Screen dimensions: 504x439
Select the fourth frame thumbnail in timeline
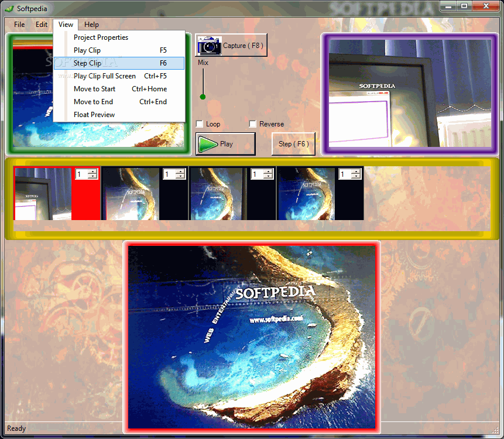click(306, 194)
